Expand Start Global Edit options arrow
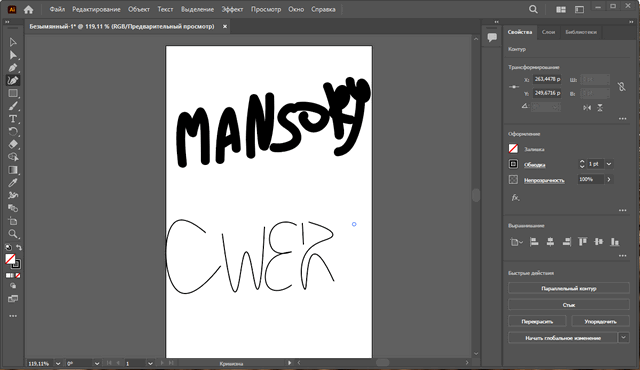 623,337
